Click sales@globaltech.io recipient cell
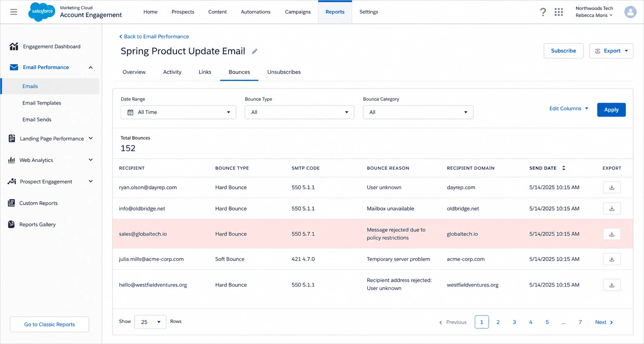The width and height of the screenshot is (644, 344). 143,234
